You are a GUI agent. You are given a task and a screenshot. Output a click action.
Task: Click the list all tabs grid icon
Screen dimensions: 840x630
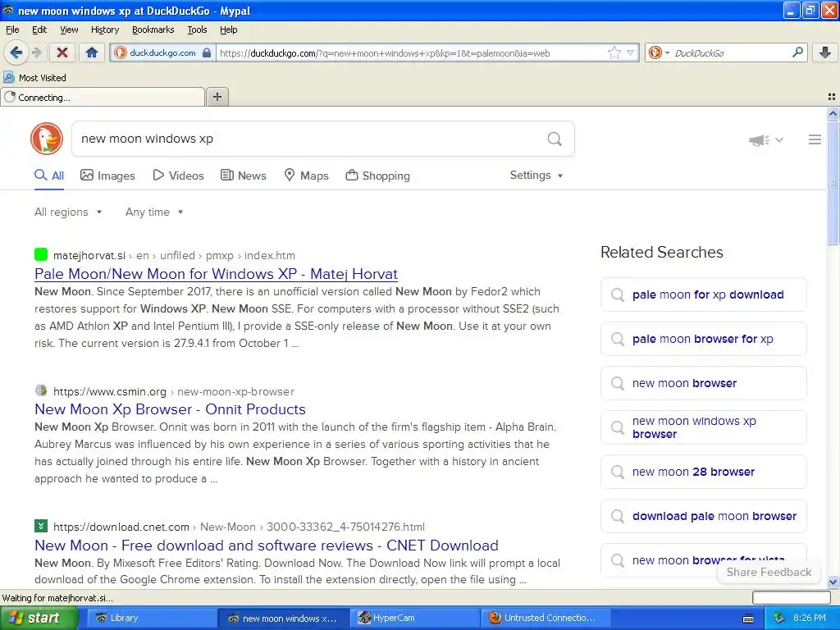[x=832, y=97]
